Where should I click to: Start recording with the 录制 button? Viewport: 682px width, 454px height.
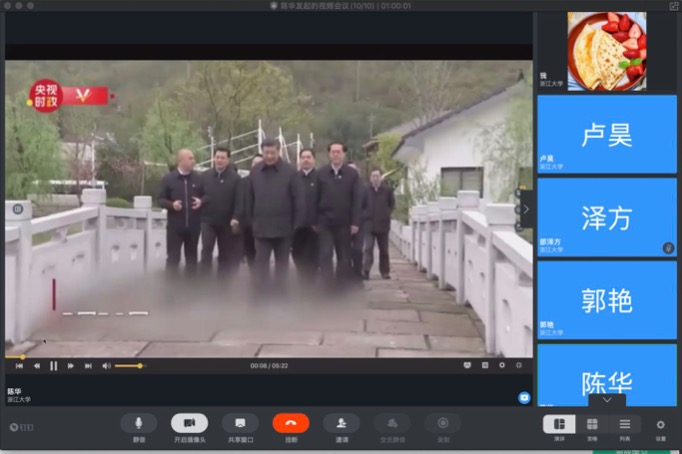coord(443,423)
